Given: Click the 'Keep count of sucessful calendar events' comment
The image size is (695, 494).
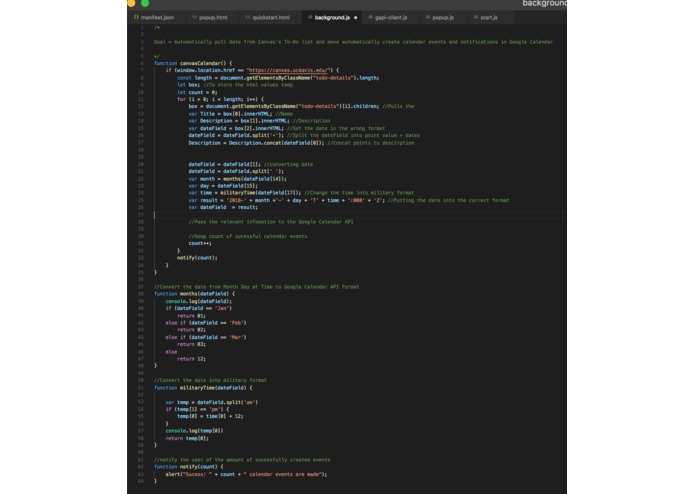Looking at the screenshot, I should (248, 236).
